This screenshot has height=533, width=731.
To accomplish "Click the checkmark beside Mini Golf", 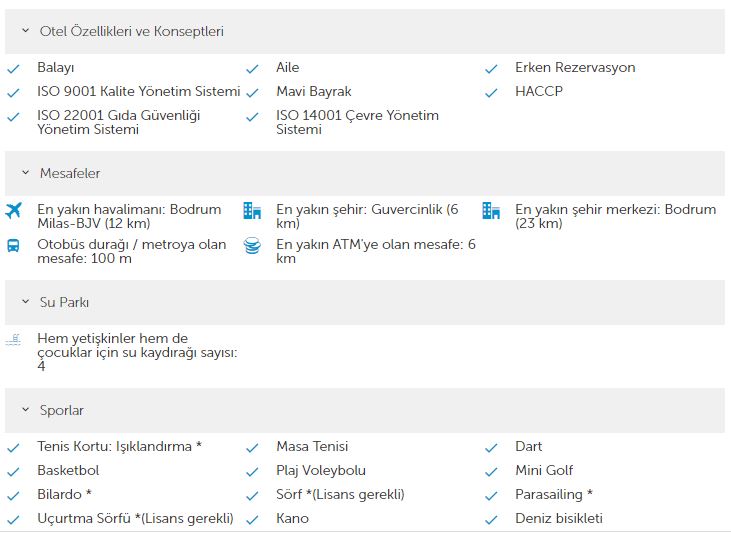I will pyautogui.click(x=491, y=472).
